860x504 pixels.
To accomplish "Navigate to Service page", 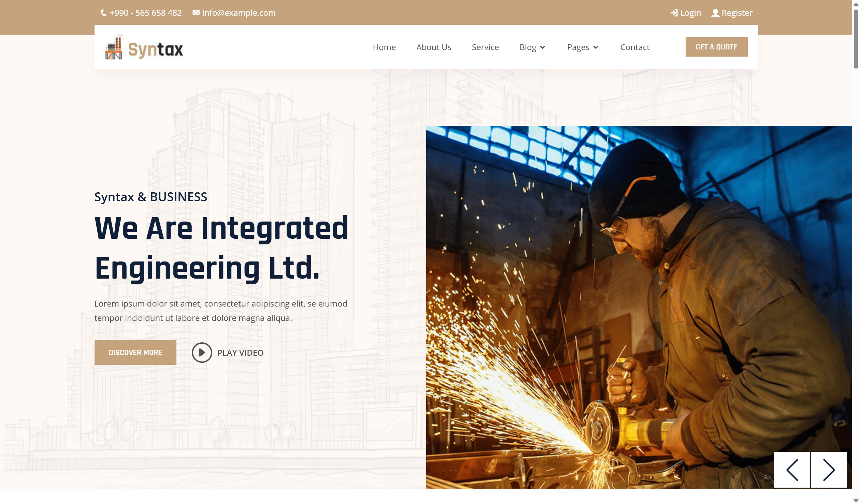I will point(485,47).
